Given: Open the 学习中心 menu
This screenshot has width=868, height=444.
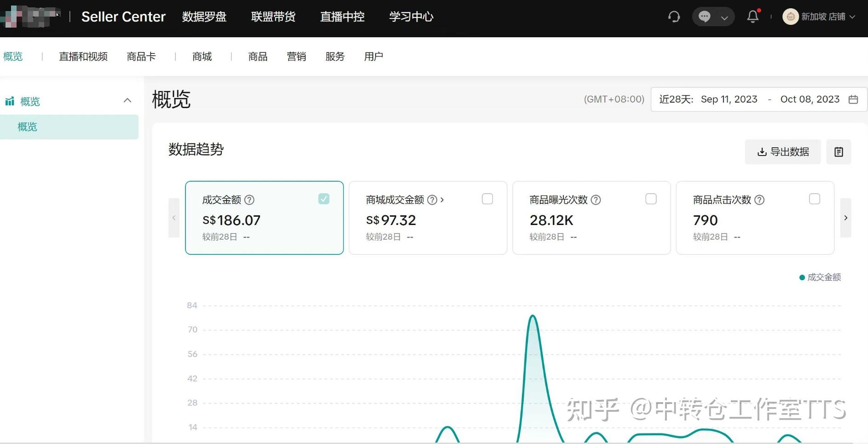Looking at the screenshot, I should (x=411, y=17).
